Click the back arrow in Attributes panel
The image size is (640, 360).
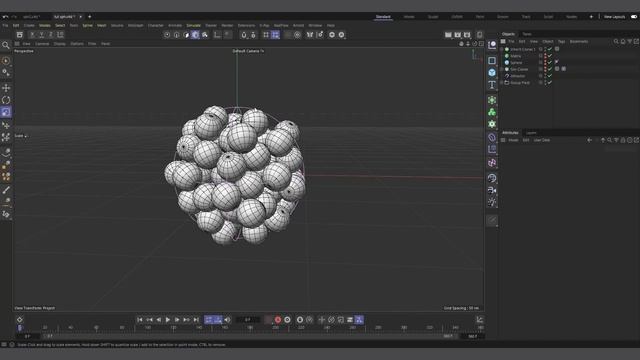589,140
